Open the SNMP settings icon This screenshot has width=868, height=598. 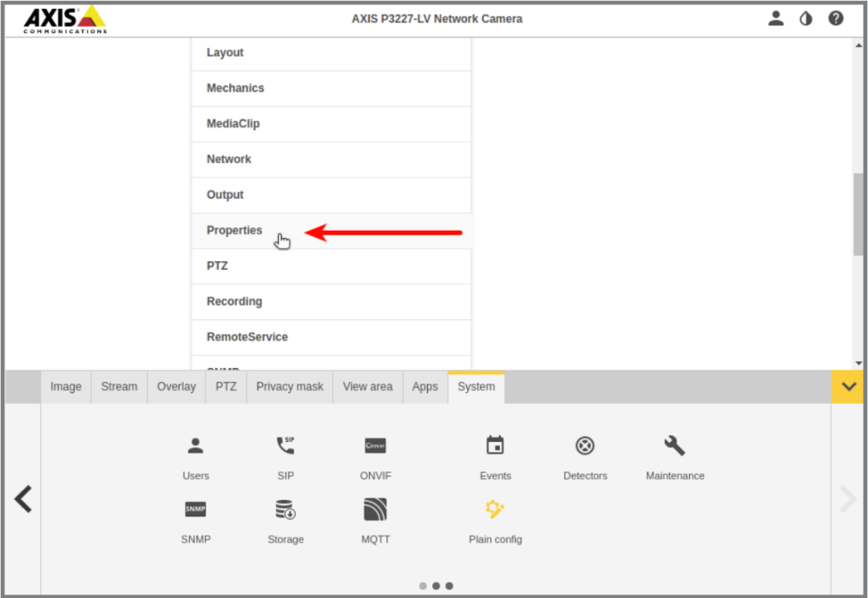pos(195,509)
